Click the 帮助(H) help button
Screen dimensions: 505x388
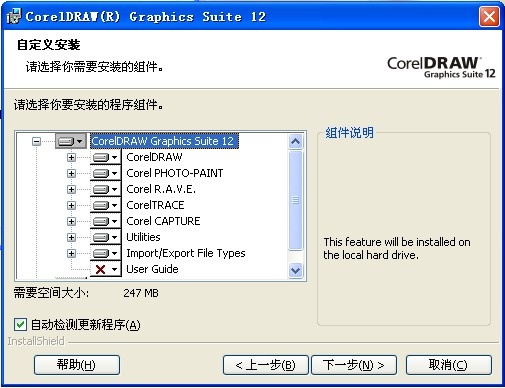point(77,365)
